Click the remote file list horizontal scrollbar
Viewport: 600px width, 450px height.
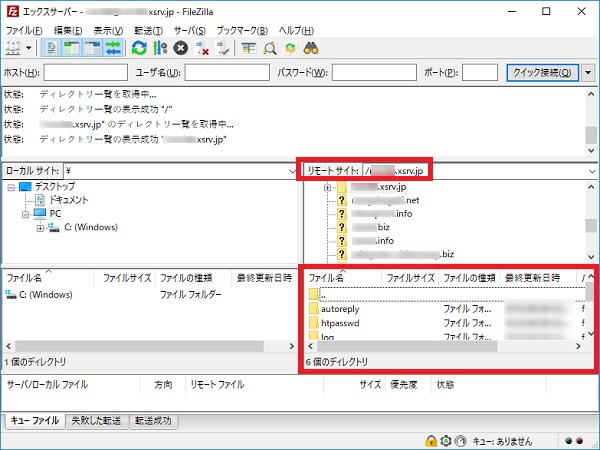(440, 344)
